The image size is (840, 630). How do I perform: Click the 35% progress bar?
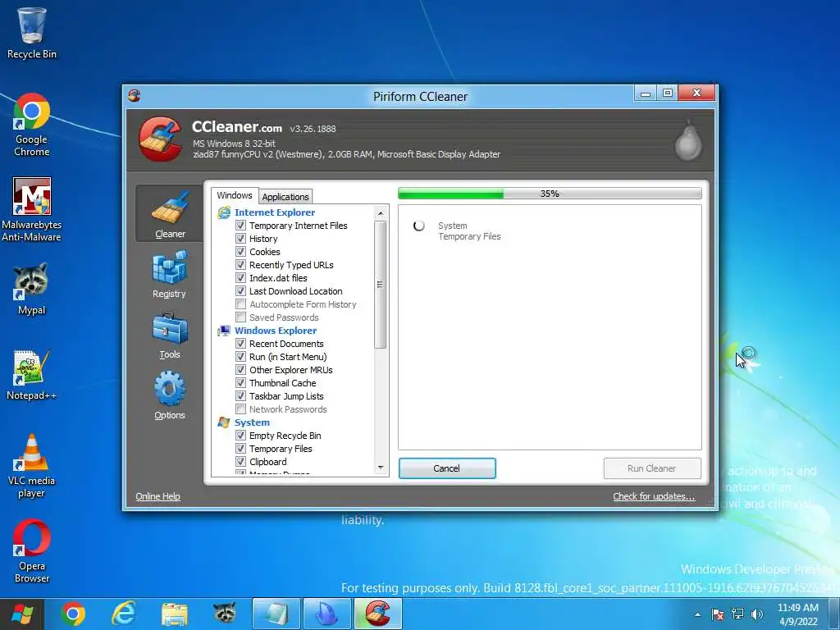coord(550,194)
